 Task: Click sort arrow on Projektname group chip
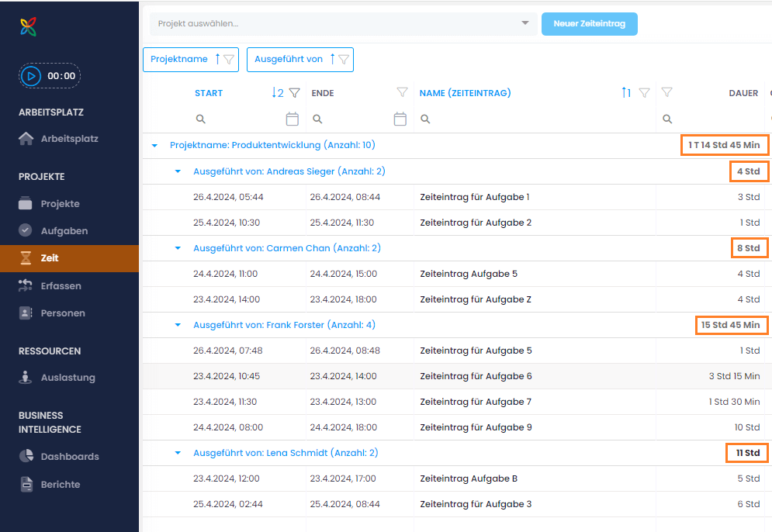[x=217, y=59]
